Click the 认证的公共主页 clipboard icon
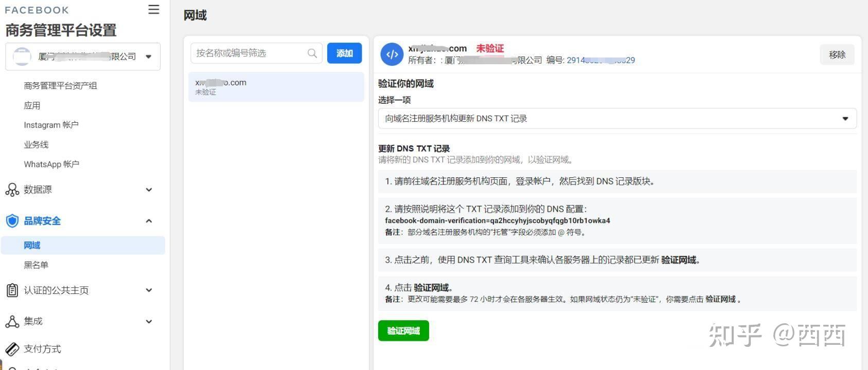 tap(12, 290)
